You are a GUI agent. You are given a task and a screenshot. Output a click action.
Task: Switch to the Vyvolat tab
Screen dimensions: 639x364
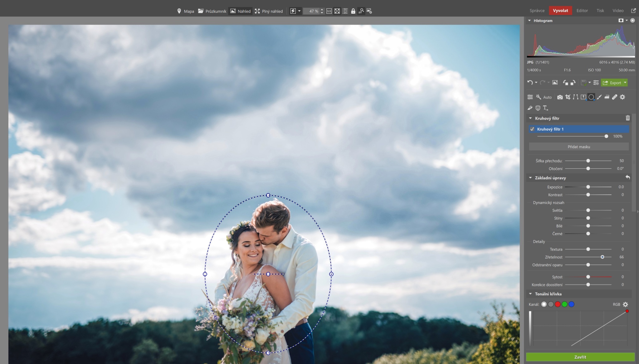click(560, 11)
